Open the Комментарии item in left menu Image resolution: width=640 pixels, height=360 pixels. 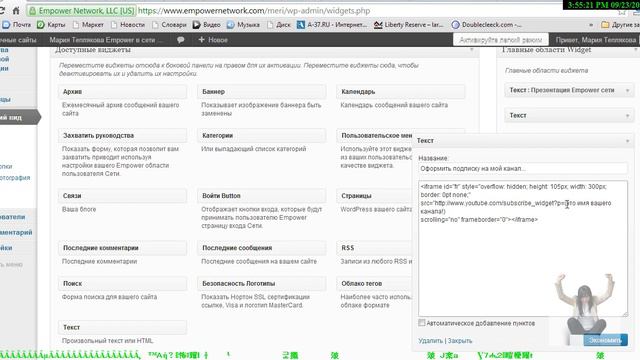click(16, 232)
